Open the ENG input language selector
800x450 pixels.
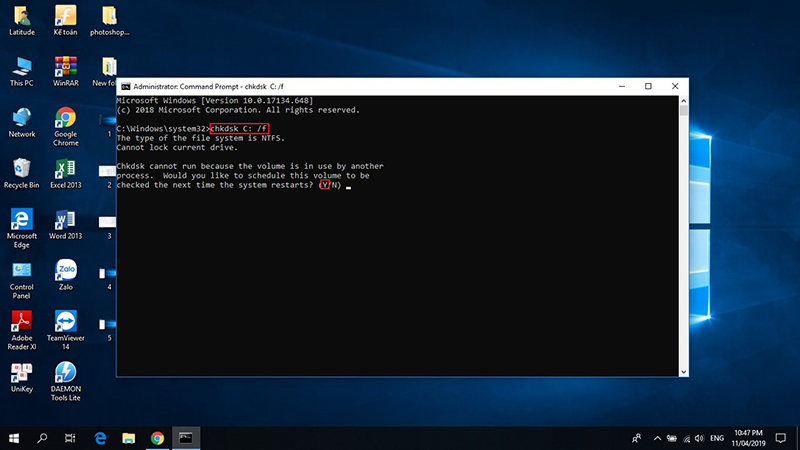(x=716, y=438)
